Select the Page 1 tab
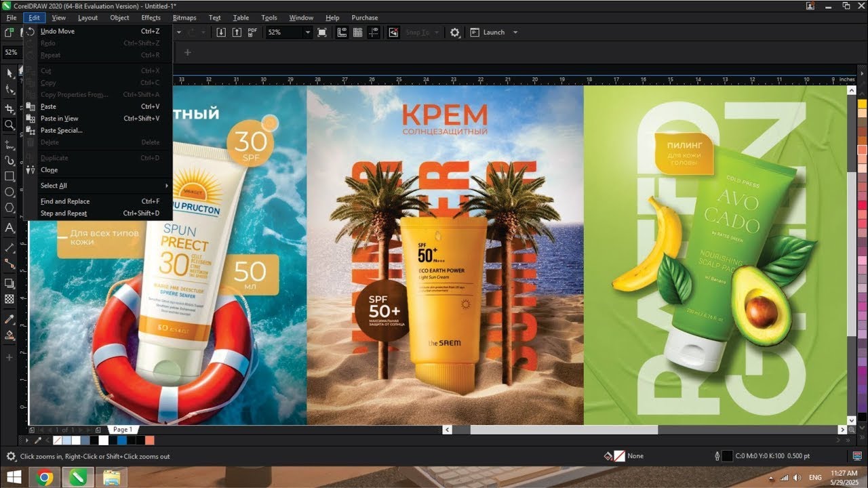868x488 pixels. click(123, 430)
